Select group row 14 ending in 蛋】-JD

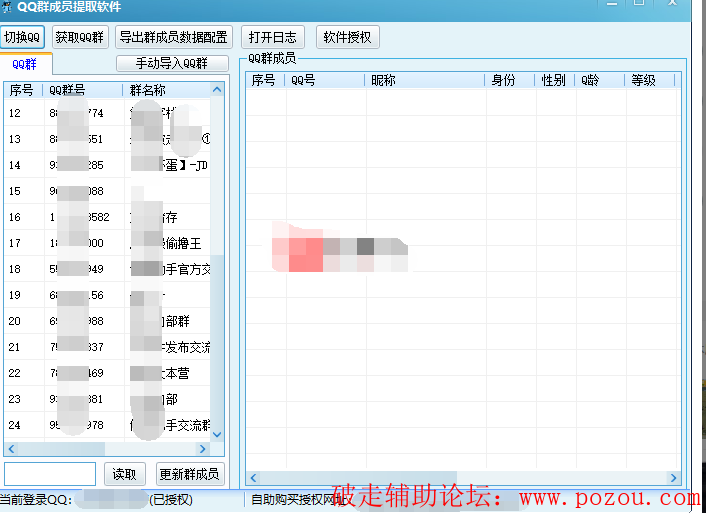coord(108,165)
